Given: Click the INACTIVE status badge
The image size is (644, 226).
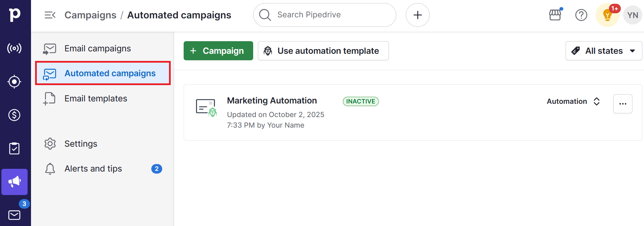Looking at the screenshot, I should pos(361,101).
